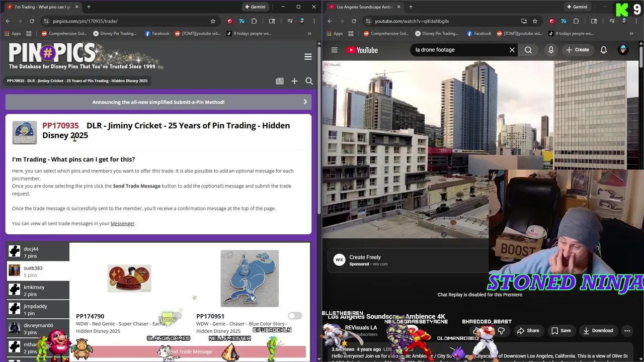Open the Apps shortcut in PinPics window bookmarks
This screenshot has width=644, height=362.
click(13, 34)
